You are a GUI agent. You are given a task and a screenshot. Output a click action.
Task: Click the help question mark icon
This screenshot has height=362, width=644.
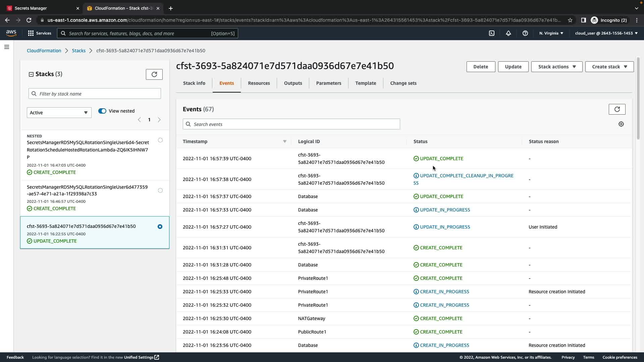(x=525, y=33)
